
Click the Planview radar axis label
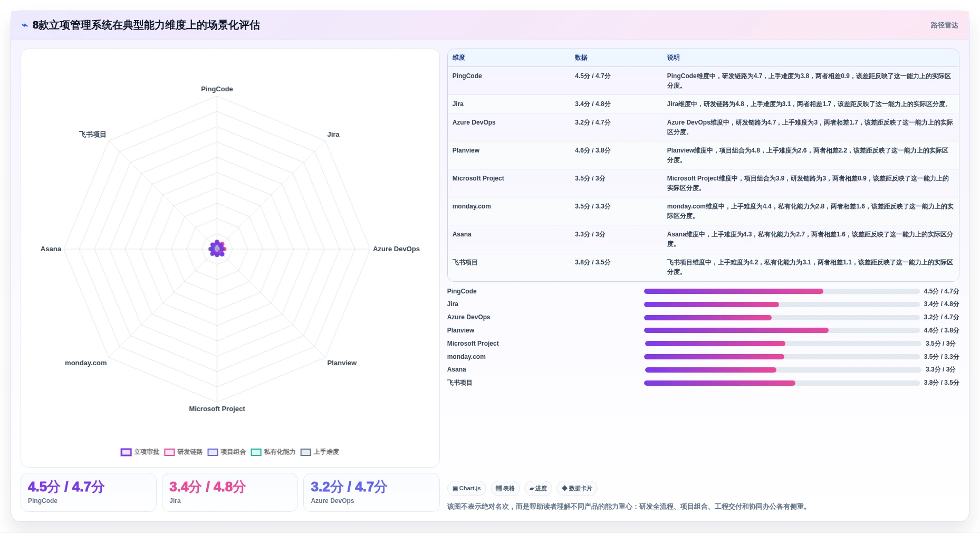(x=342, y=363)
